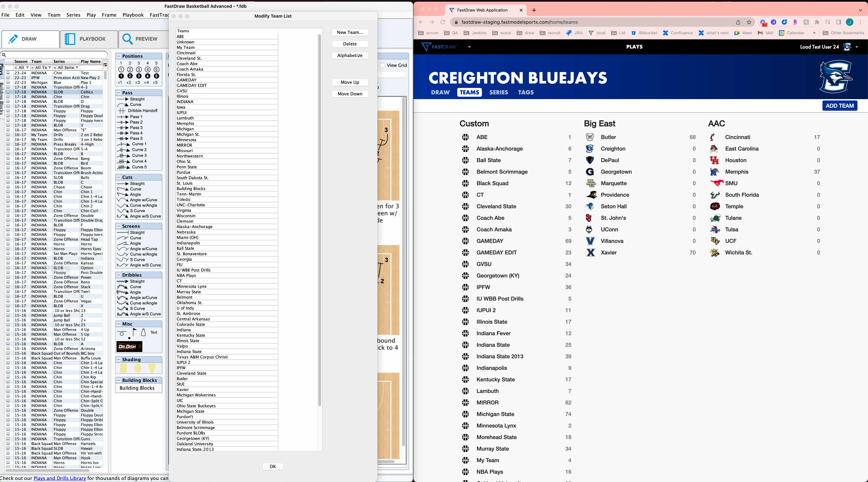This screenshot has height=482, width=868.
Task: Select the cone tool in Misc panel
Action: coord(143,332)
